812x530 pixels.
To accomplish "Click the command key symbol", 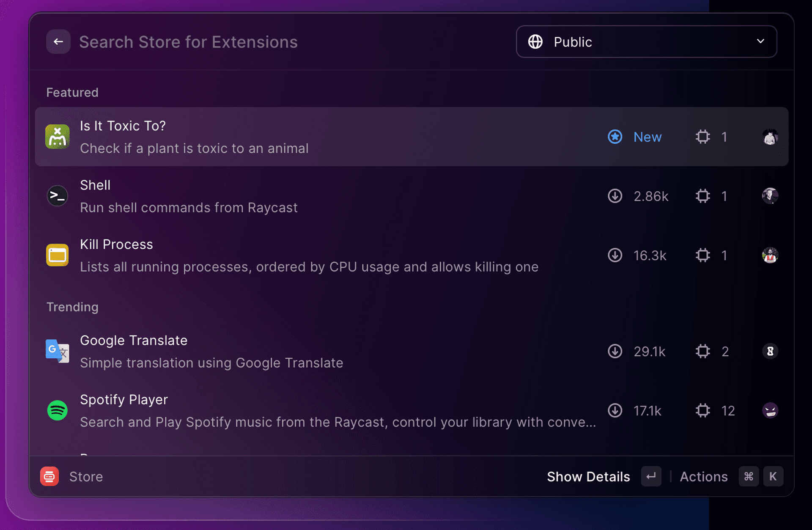I will (x=749, y=476).
